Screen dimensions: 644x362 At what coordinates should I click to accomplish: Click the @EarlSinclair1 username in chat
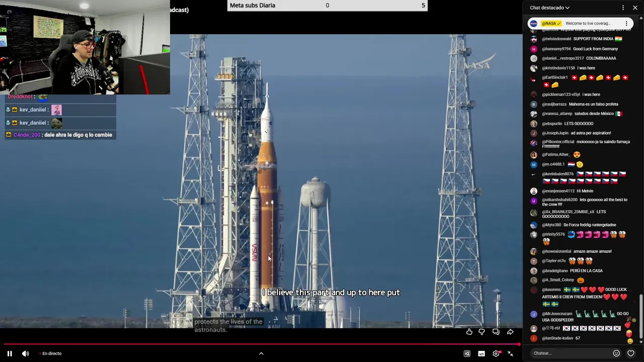pyautogui.click(x=555, y=77)
